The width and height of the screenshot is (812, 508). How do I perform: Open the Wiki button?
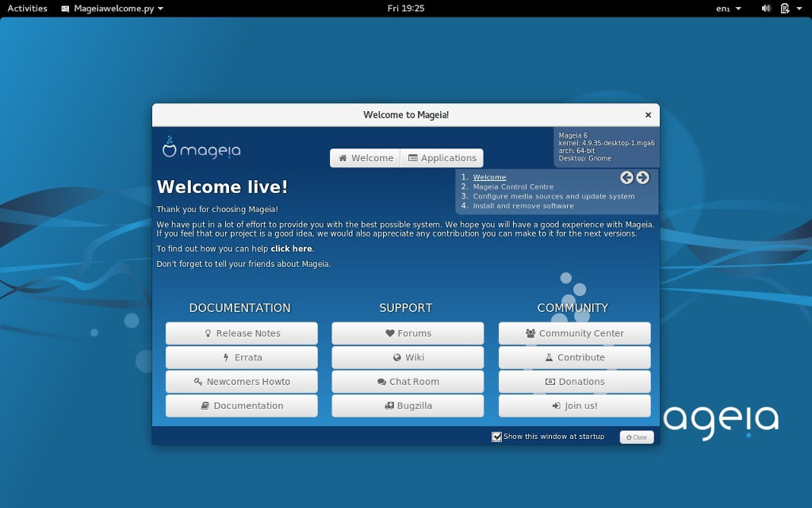408,357
